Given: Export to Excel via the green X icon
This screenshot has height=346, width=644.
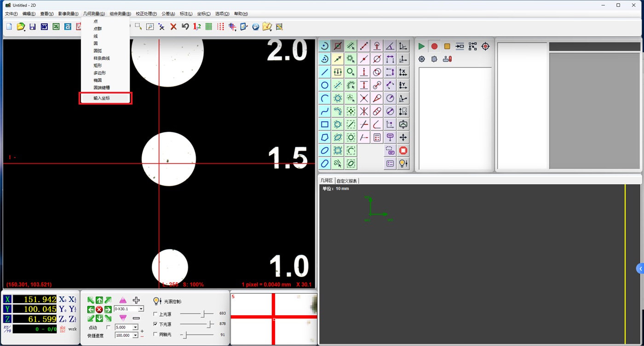Looking at the screenshot, I should click(56, 27).
